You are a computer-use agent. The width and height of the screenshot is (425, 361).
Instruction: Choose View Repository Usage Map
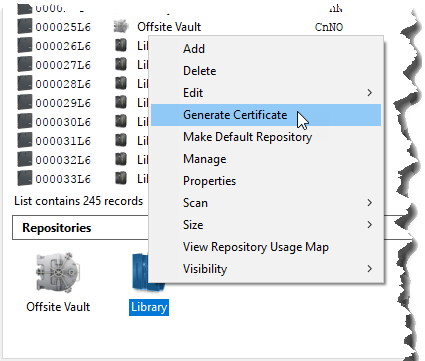266,247
